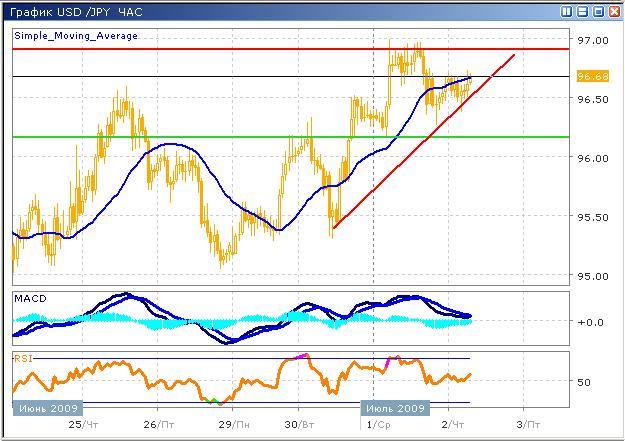Screen dimensions: 625x441
Task: Select the Simple_Moving_Average indicator label
Action: (x=76, y=35)
